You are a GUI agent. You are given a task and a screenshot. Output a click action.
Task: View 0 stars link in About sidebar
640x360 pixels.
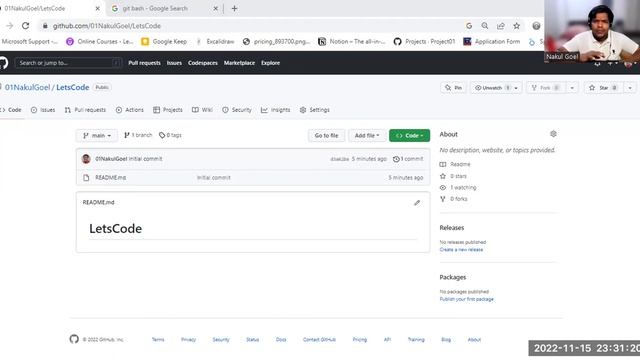[x=453, y=176]
